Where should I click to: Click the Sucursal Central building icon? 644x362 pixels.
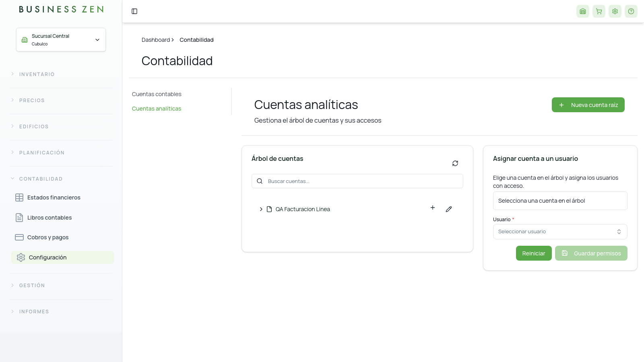[25, 40]
